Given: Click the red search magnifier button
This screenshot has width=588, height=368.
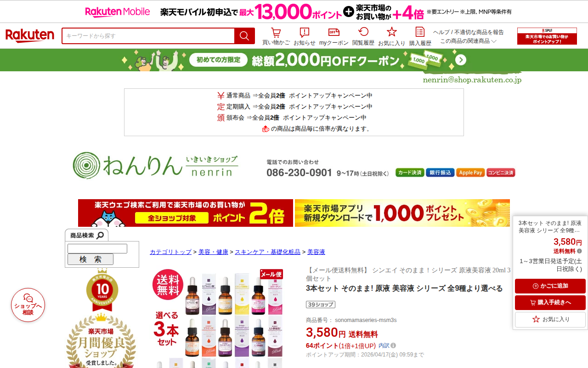Looking at the screenshot, I should point(244,36).
